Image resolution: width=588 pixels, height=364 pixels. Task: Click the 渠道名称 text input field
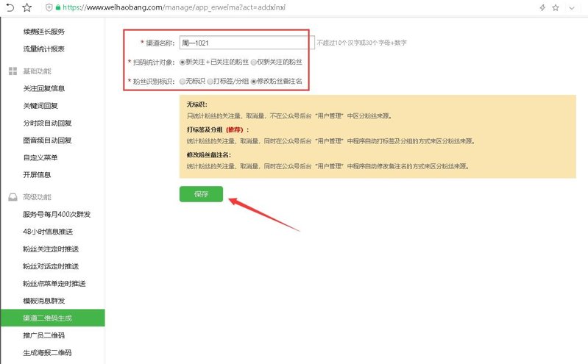[247, 43]
